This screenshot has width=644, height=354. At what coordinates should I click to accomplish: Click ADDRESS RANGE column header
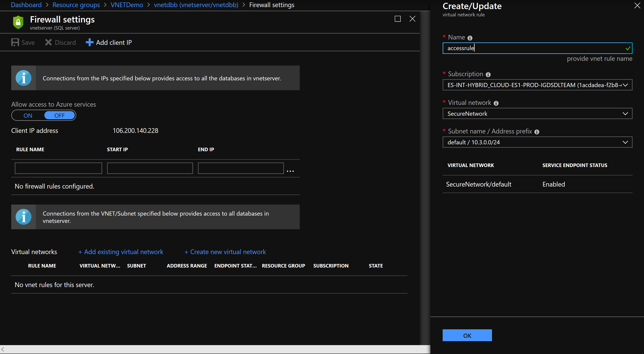tap(187, 266)
